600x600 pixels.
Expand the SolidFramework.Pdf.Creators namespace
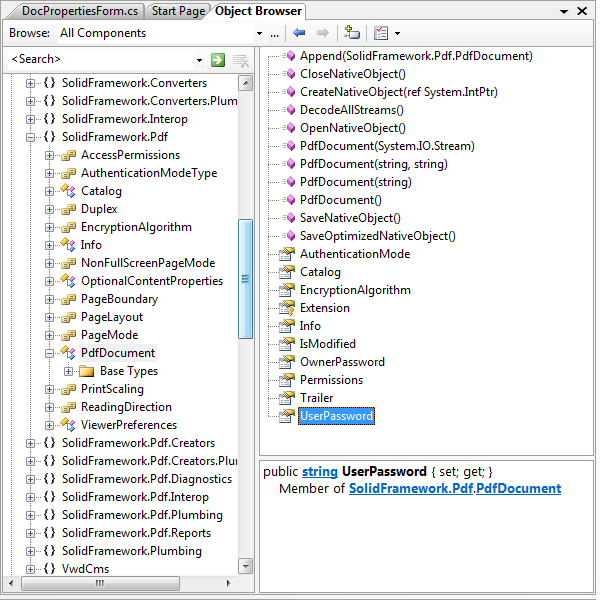click(30, 443)
